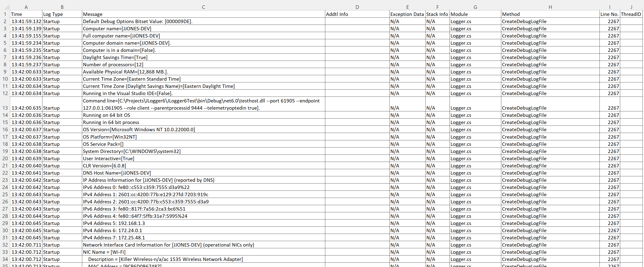Image resolution: width=644 pixels, height=267 pixels.
Task: Click the 'Method' header cell
Action: tap(550, 14)
